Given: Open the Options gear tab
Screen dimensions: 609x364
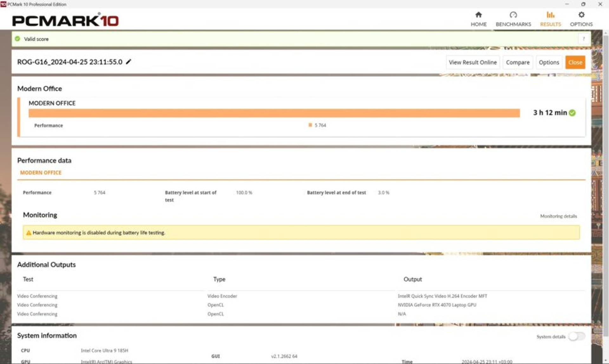Looking at the screenshot, I should click(x=581, y=19).
